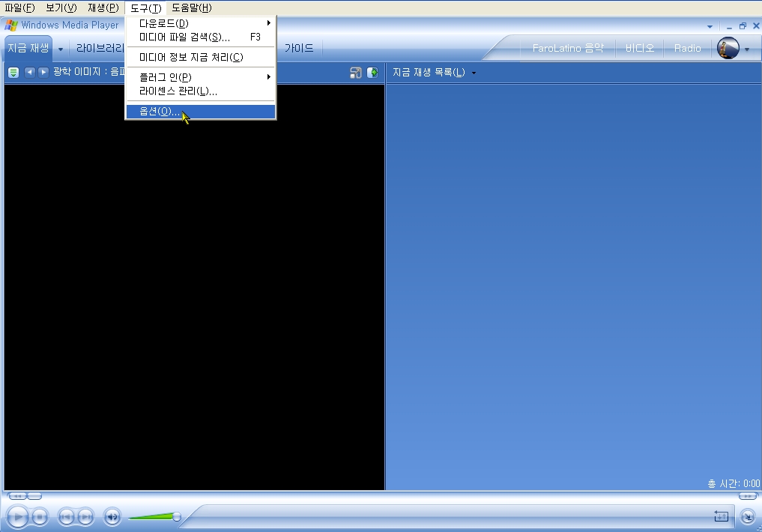Screen dimensions: 762x532
Task: Close the 도구(T) menu
Action: click(146, 7)
